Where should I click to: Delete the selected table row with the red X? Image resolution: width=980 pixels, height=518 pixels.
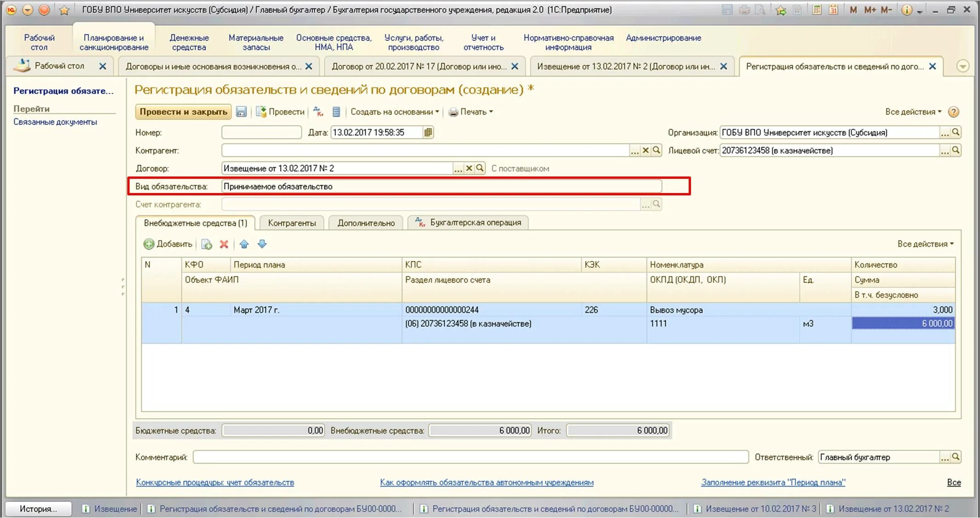pyautogui.click(x=224, y=244)
